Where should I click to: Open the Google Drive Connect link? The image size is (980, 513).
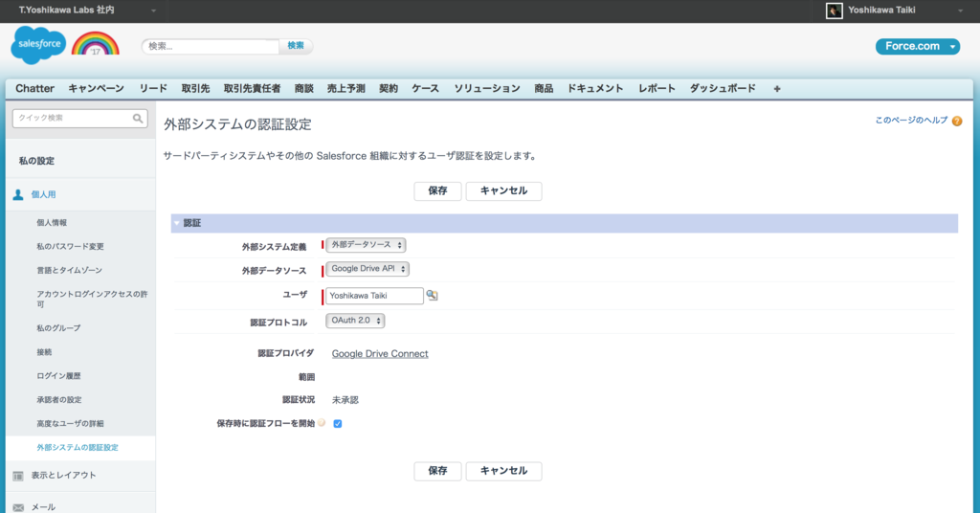380,354
